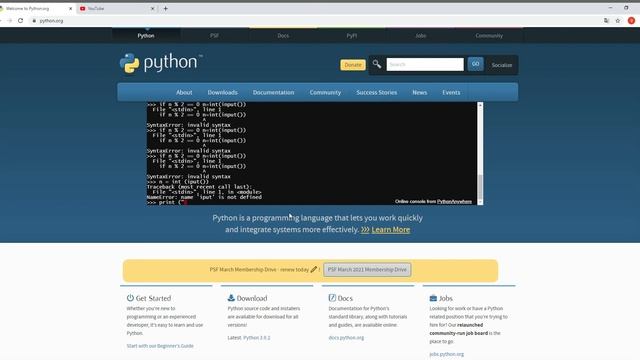Click the Docs page icon
The height and width of the screenshot is (360, 640).
(332, 298)
